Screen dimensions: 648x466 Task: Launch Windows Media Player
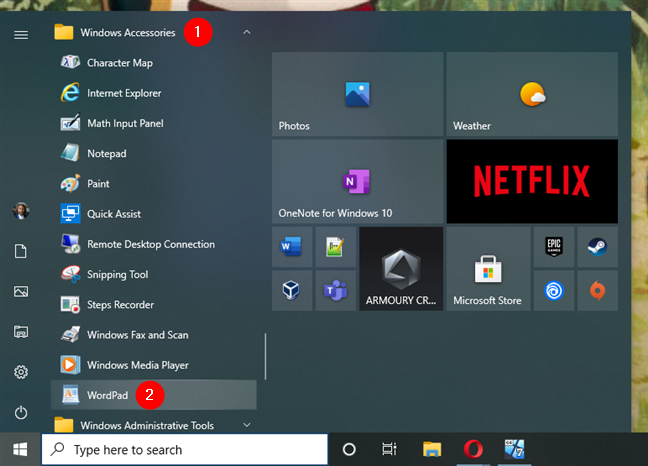[153, 365]
